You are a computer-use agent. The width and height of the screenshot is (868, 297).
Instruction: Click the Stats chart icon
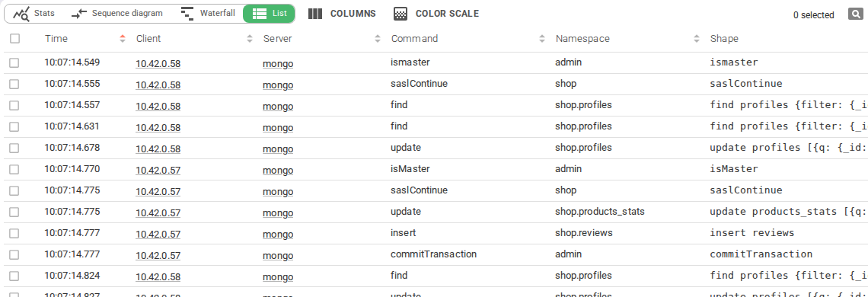tap(21, 14)
